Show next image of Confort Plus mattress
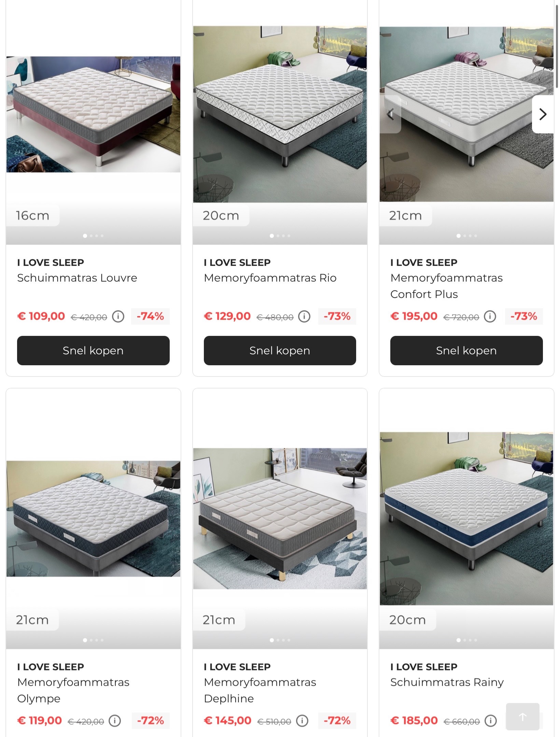The width and height of the screenshot is (560, 737). [x=543, y=114]
